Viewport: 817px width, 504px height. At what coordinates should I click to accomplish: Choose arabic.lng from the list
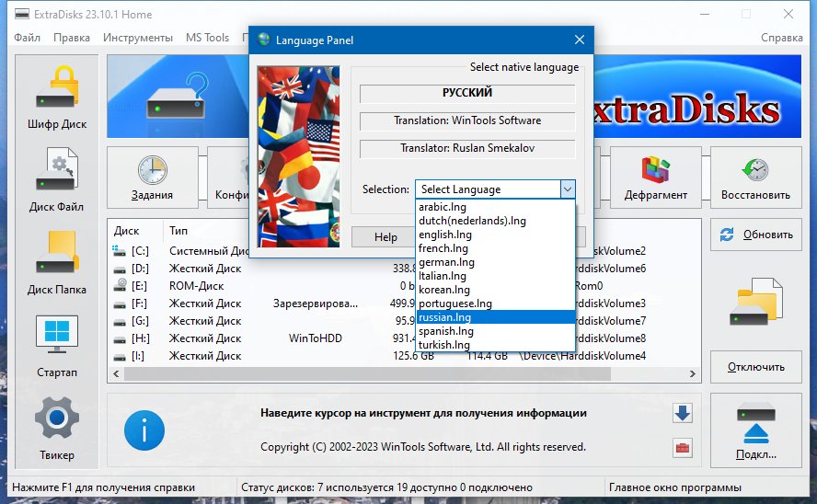(x=496, y=207)
